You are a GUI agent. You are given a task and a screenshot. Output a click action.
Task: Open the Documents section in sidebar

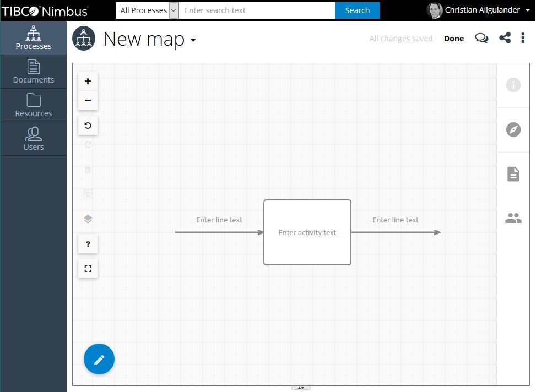click(34, 72)
